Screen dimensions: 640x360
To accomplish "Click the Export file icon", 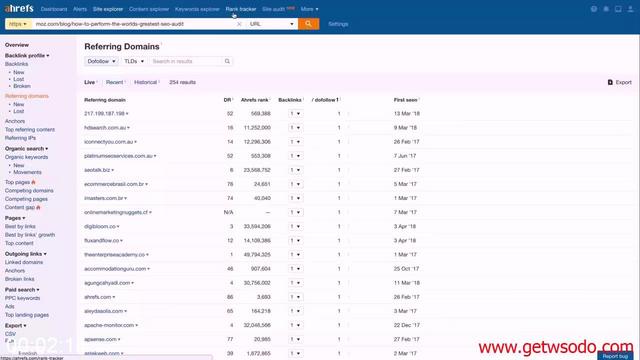I will tap(610, 82).
